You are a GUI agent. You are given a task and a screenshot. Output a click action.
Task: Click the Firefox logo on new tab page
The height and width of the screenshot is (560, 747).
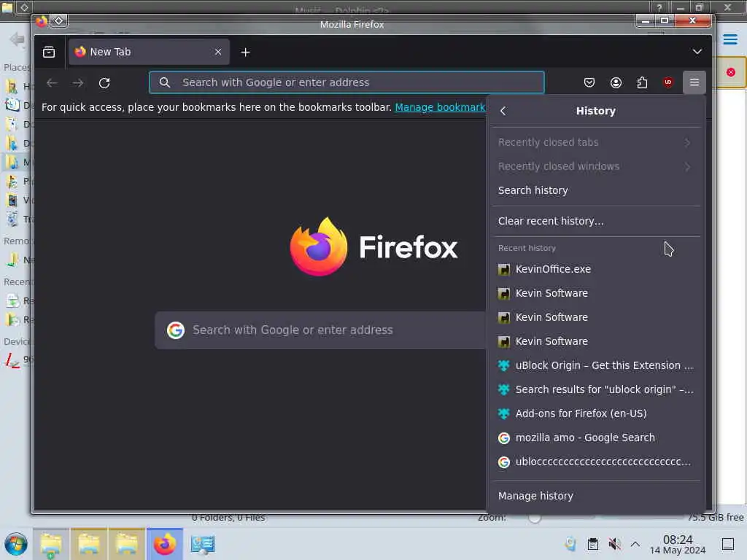point(319,246)
